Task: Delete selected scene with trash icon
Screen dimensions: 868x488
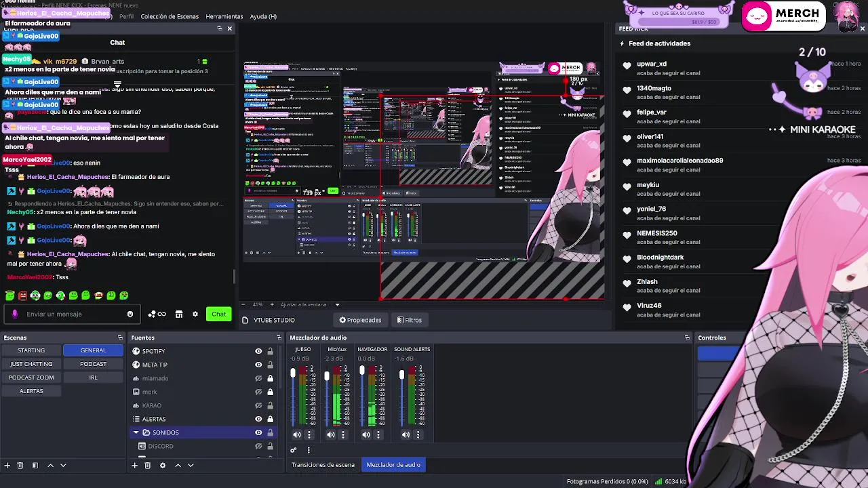Action: [20, 465]
